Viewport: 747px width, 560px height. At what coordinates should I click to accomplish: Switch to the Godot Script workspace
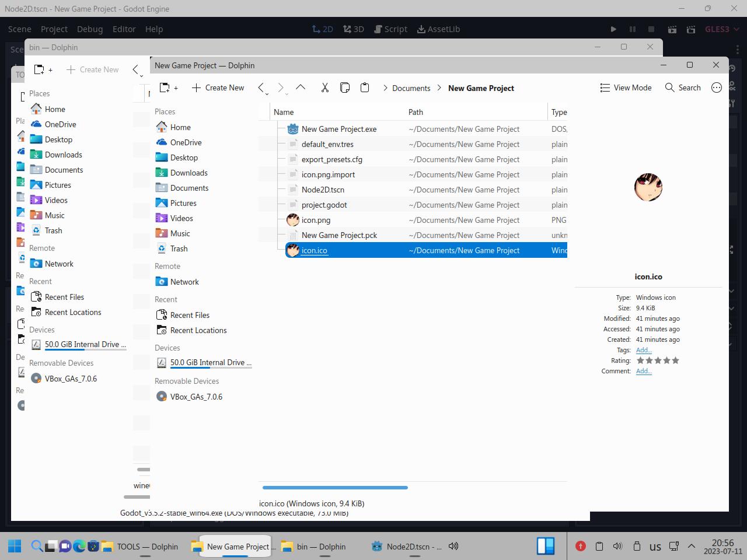[x=389, y=29]
